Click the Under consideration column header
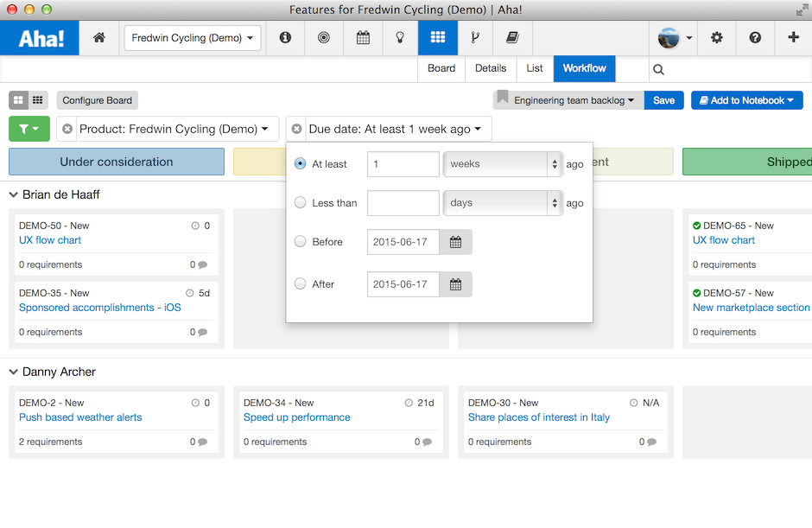This screenshot has width=812, height=528. pyautogui.click(x=117, y=162)
